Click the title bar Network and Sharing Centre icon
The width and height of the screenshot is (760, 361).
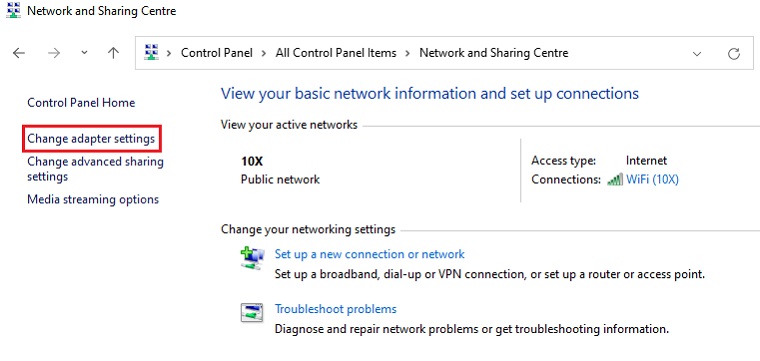[x=13, y=10]
